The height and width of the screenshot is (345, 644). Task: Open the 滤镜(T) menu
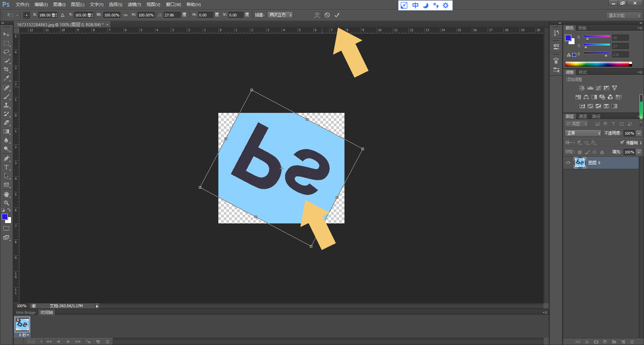[134, 5]
